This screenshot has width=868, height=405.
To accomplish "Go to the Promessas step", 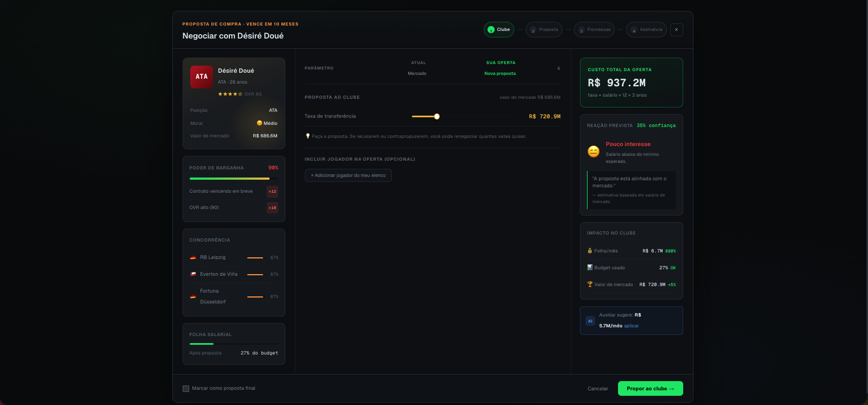I will 594,29.
